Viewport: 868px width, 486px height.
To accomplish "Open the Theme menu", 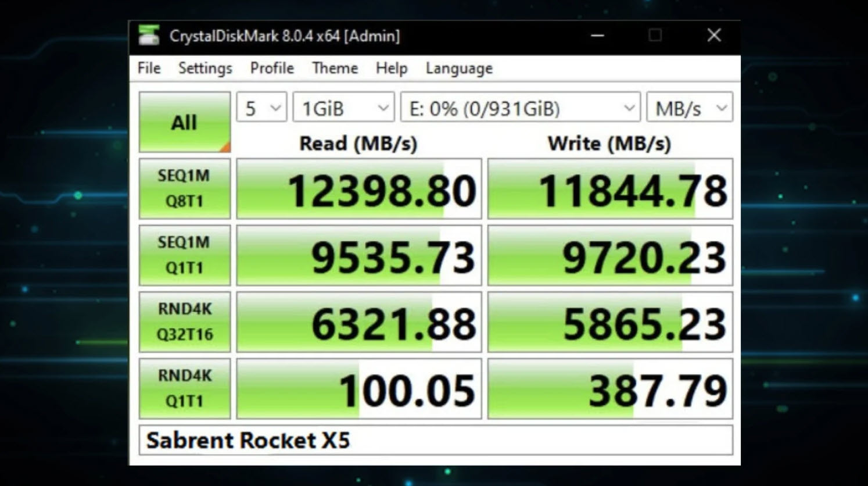I will point(334,68).
